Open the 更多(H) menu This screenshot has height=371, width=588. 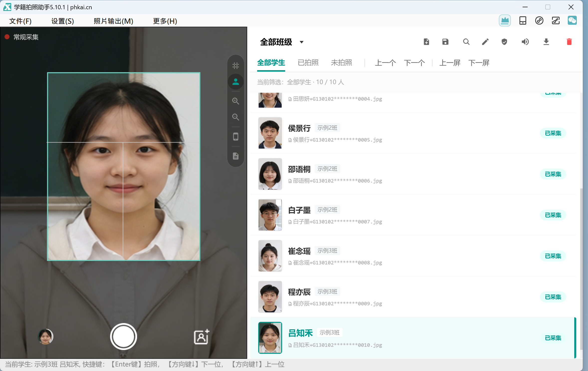pyautogui.click(x=165, y=21)
